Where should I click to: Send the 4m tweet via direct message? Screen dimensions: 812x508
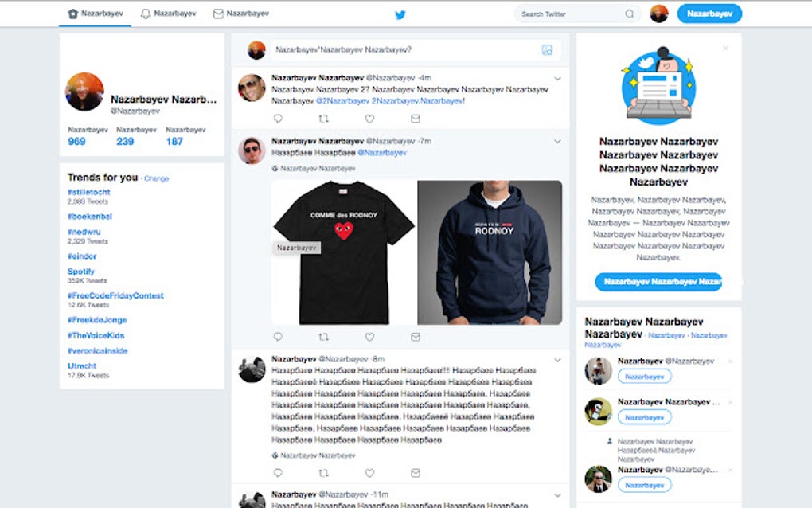tap(416, 119)
